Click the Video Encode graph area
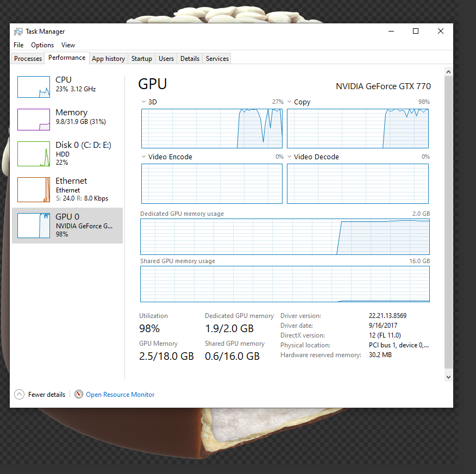The width and height of the screenshot is (476, 474). pyautogui.click(x=212, y=184)
